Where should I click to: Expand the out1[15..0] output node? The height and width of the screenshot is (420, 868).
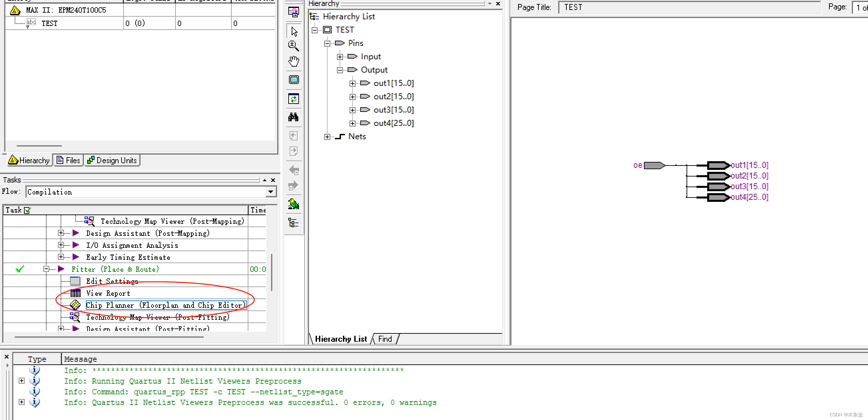tap(353, 83)
